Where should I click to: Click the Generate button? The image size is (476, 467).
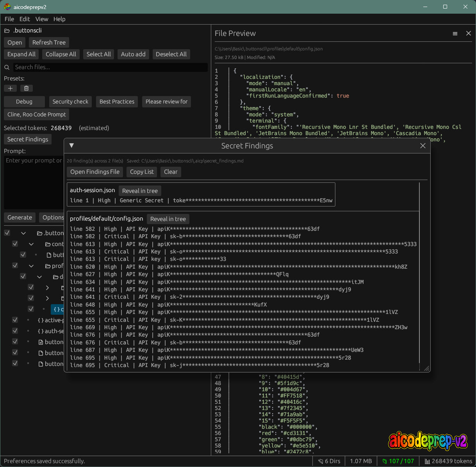tap(20, 217)
